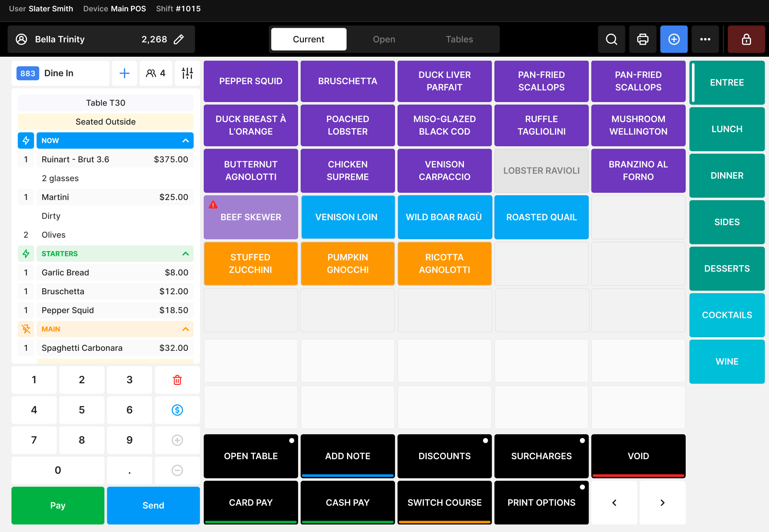The image size is (769, 532).
Task: Add an order with the blue plus
Action: click(124, 73)
